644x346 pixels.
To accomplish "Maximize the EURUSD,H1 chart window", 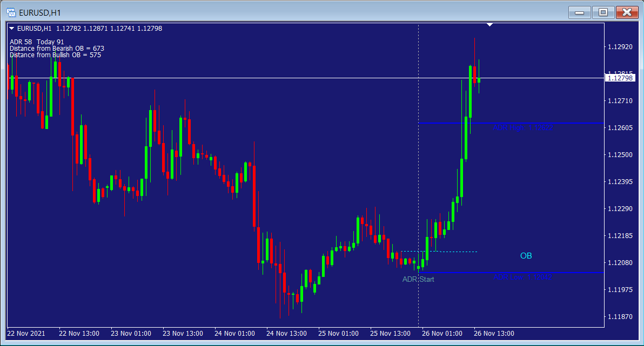I will point(603,12).
